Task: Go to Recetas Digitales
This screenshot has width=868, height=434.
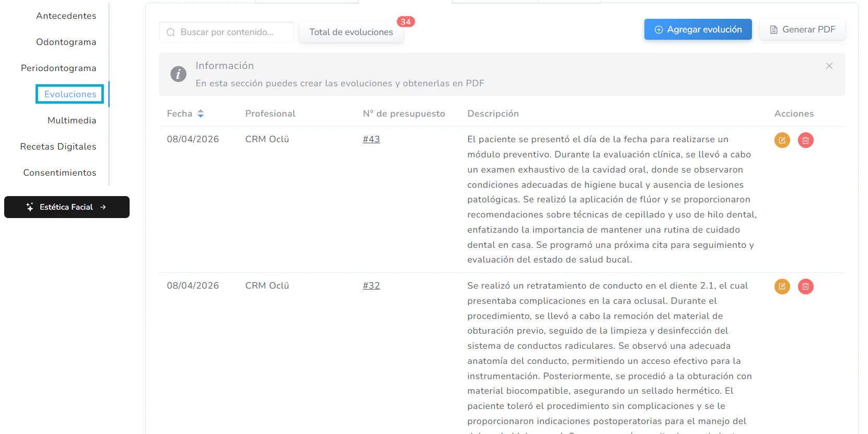Action: point(59,146)
